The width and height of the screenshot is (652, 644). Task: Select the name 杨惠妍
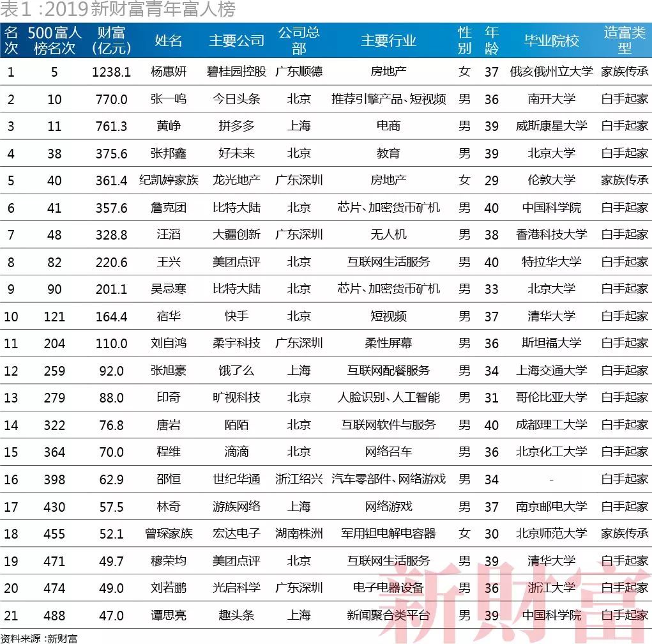169,72
